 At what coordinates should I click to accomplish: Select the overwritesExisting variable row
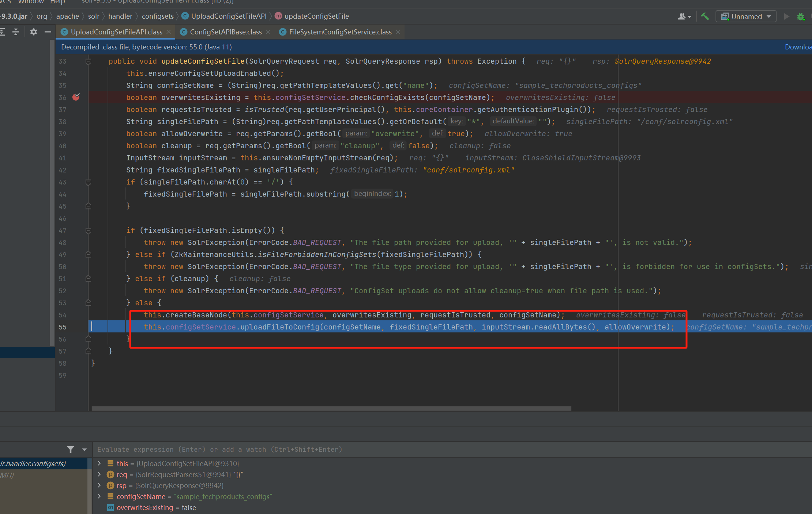(452, 508)
